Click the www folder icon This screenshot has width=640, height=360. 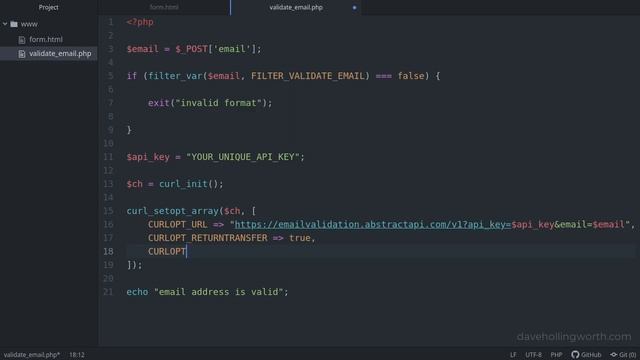(x=14, y=24)
